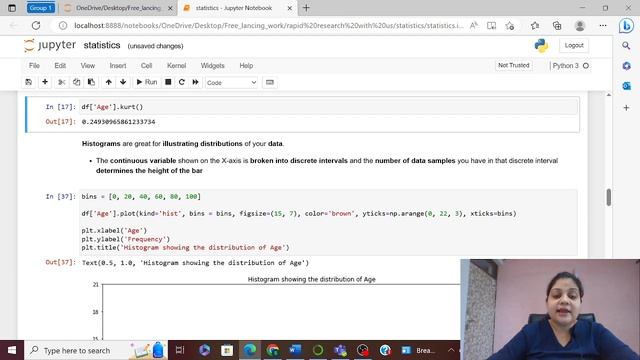Select the output value 0.24930965861233734
The height and width of the screenshot is (360, 640).
[118, 122]
